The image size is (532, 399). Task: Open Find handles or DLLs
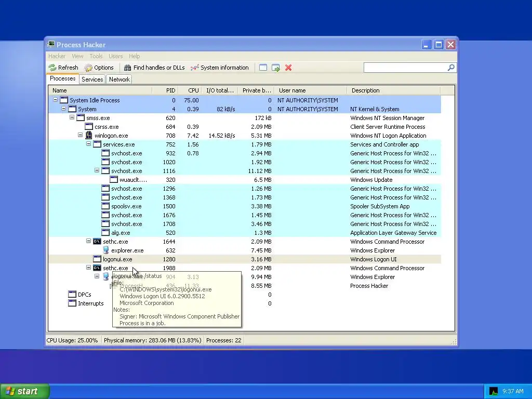point(154,68)
